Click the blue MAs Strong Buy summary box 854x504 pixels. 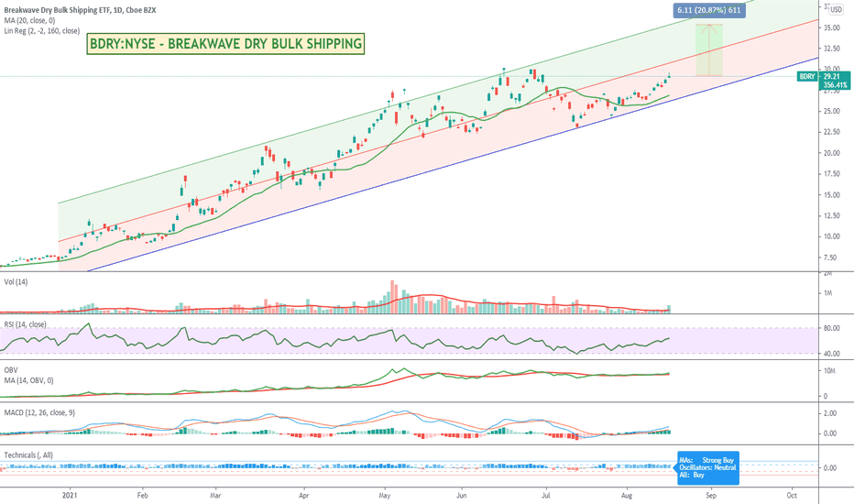click(x=708, y=467)
